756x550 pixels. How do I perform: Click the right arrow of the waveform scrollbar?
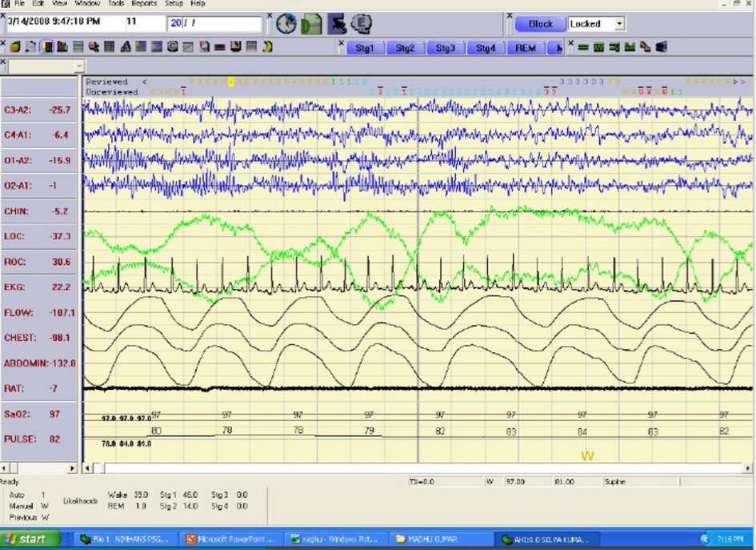[748, 468]
